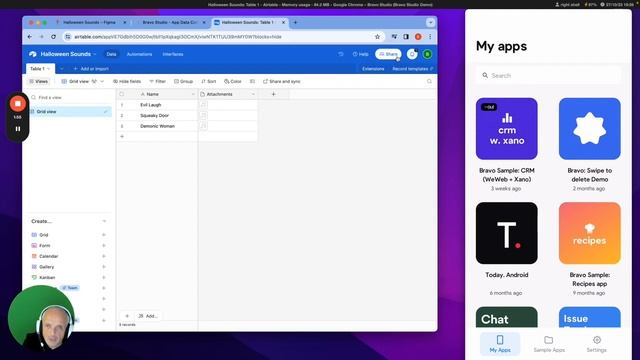The image size is (640, 360).
Task: Open the Bravo Sample Recipes app
Action: pyautogui.click(x=589, y=233)
